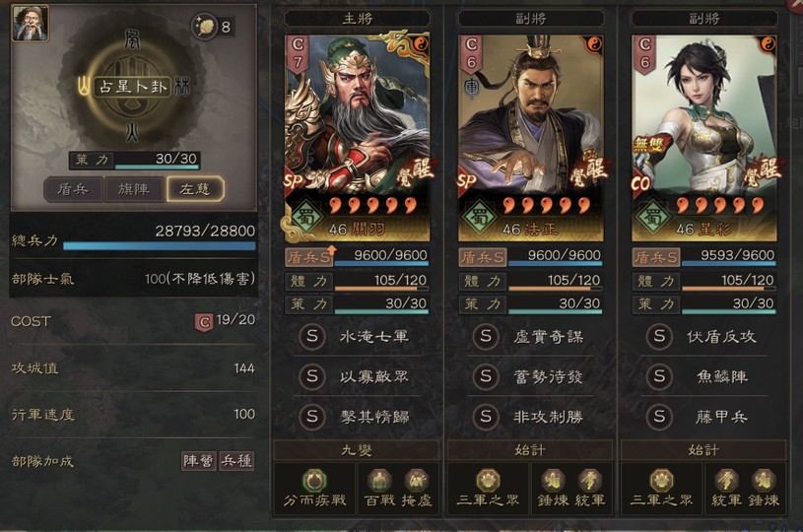The width and height of the screenshot is (803, 532).
Task: Select the 左慈 option
Action: coord(195,189)
